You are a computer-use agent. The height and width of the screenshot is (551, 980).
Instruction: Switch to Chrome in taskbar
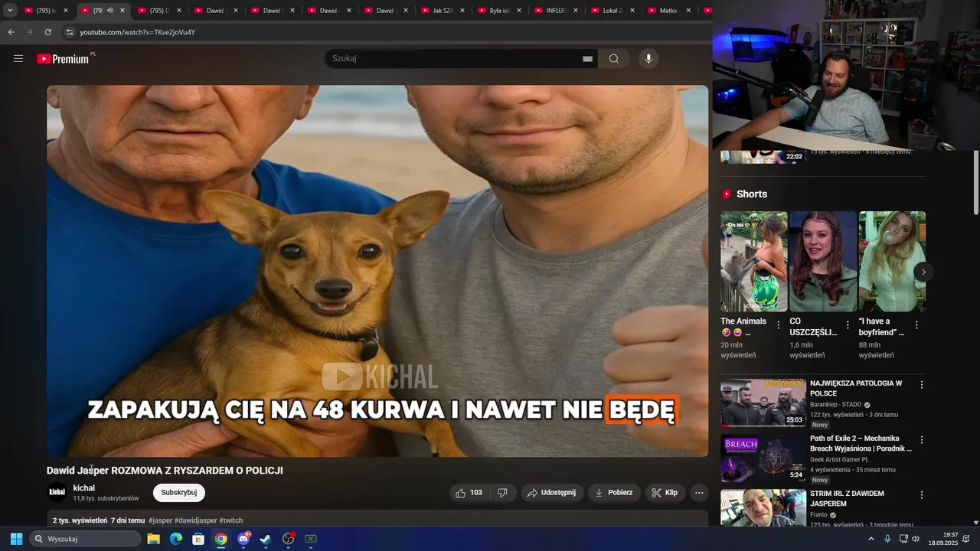coord(220,539)
